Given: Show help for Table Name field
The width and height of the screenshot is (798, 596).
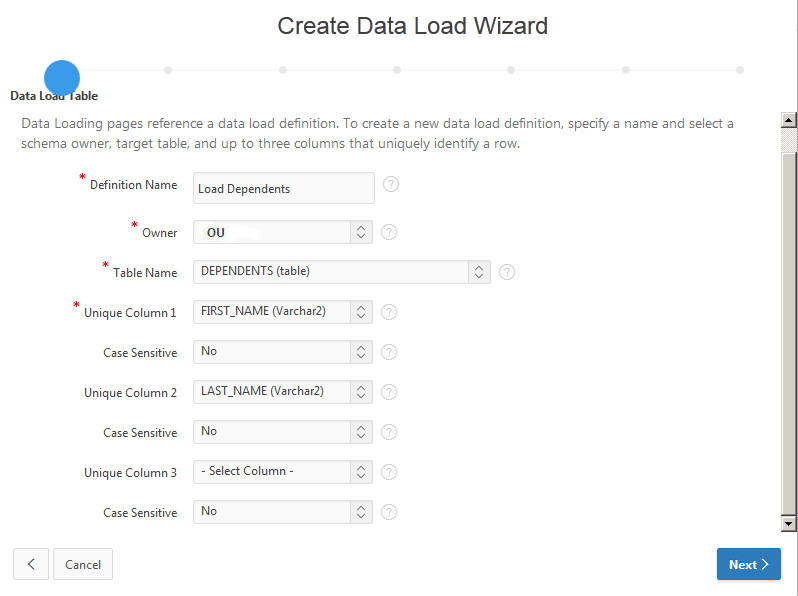Looking at the screenshot, I should 507,272.
